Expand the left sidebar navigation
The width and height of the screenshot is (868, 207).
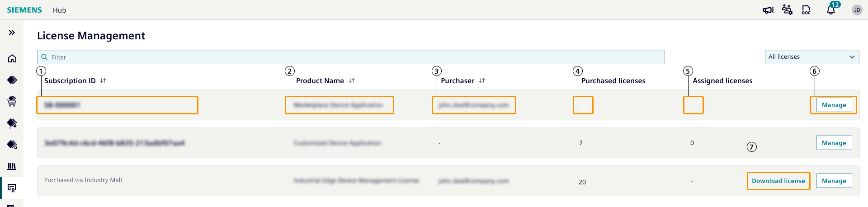tap(12, 33)
